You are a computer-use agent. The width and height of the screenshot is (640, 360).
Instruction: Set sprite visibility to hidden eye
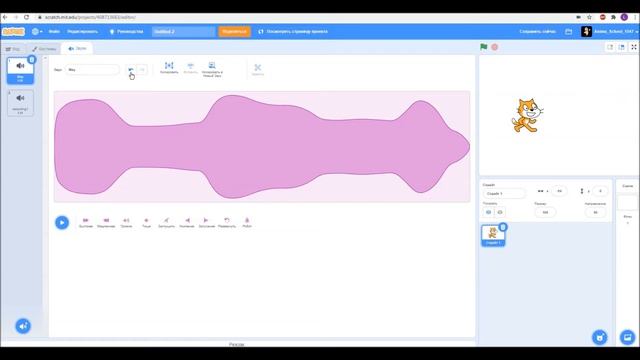[500, 212]
